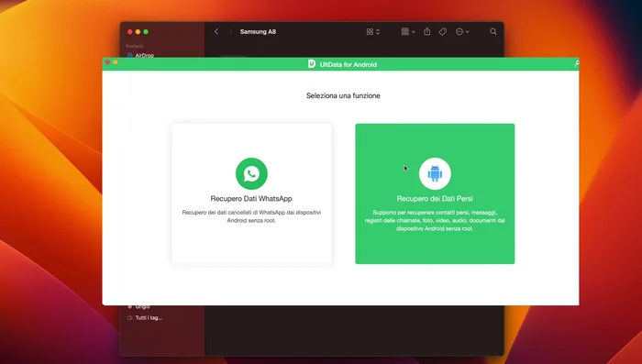Viewport: 642px width, 364px height.
Task: Click the Finder window green zoom button
Action: pos(146,31)
